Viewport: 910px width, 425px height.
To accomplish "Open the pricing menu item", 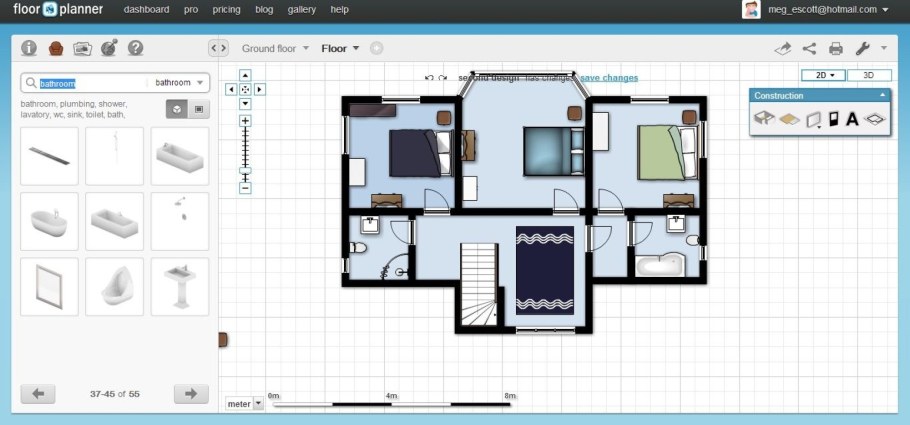I will click(227, 9).
